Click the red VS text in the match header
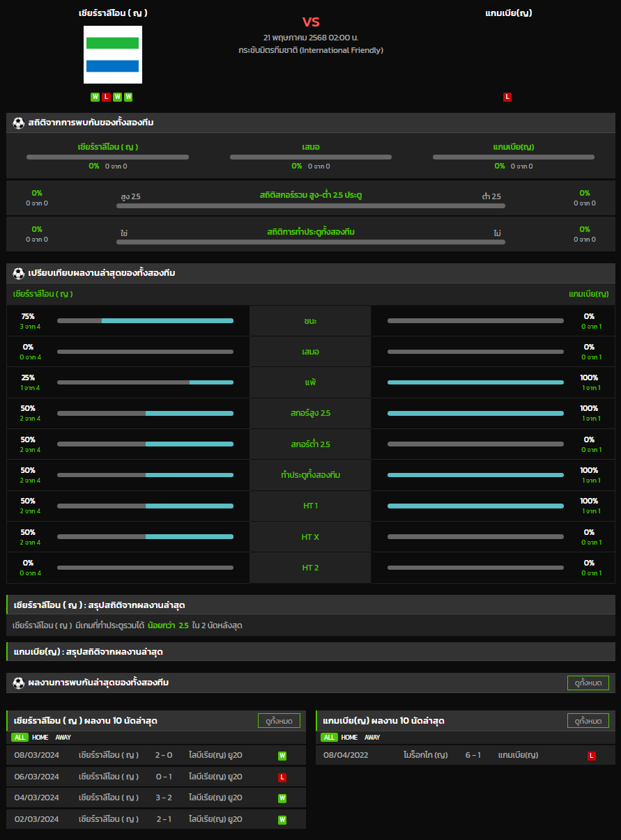The image size is (621, 840). 311,22
